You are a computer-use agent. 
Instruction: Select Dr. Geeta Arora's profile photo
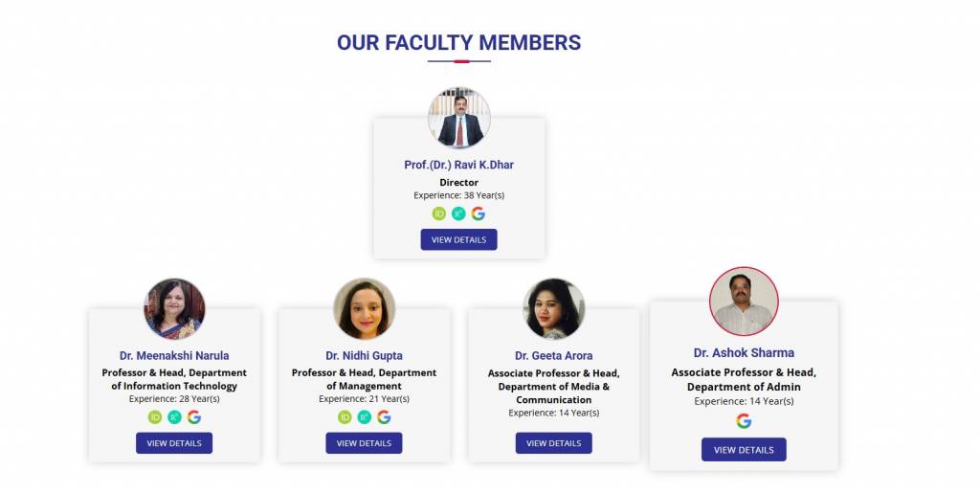pos(553,308)
